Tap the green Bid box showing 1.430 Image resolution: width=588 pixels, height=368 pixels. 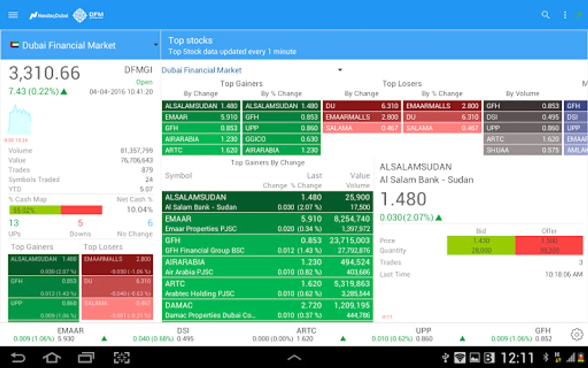[481, 245]
